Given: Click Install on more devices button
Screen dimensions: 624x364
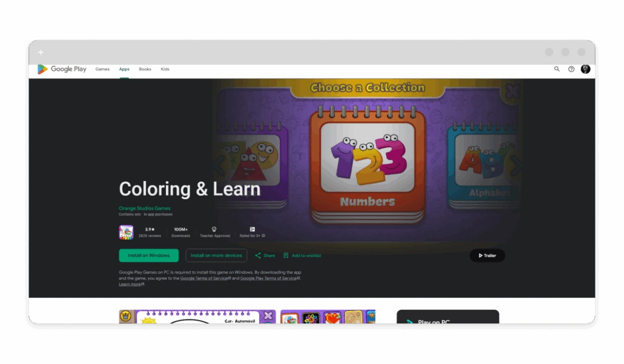Looking at the screenshot, I should click(216, 255).
